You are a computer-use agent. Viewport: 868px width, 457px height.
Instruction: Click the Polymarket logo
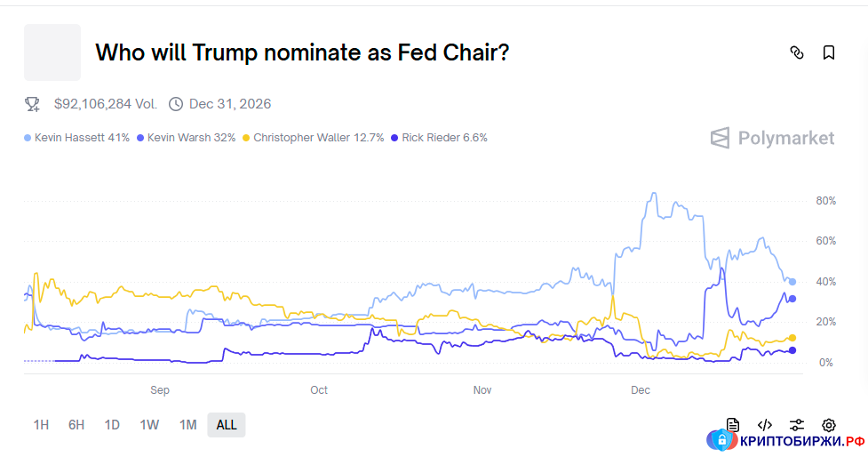772,138
